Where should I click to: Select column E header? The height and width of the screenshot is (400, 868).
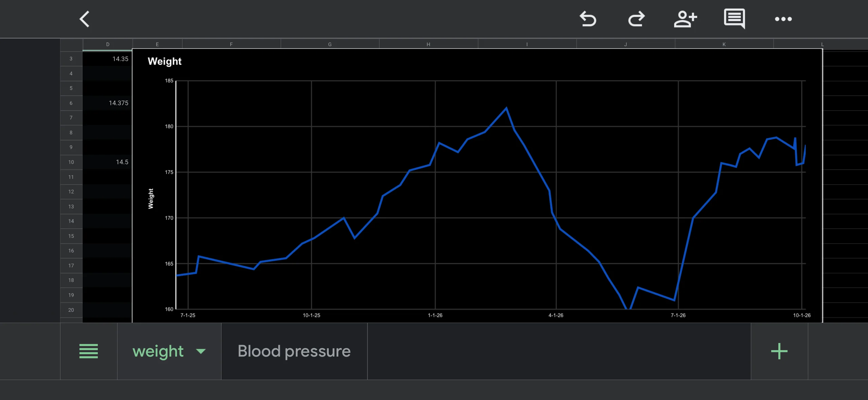(157, 44)
